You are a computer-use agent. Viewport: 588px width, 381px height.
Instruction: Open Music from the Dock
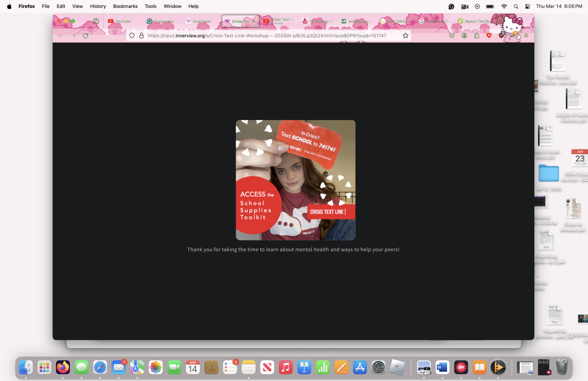286,367
